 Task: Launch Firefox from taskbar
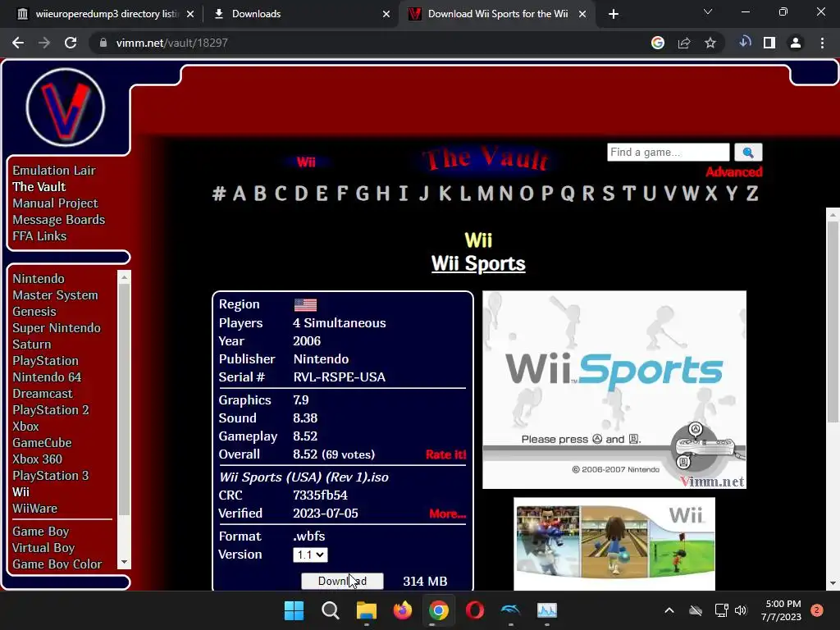403,610
